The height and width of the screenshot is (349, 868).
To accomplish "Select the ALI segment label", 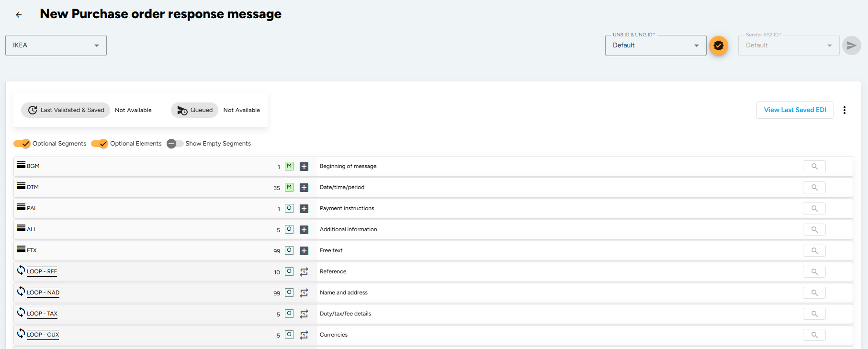I will pos(31,229).
